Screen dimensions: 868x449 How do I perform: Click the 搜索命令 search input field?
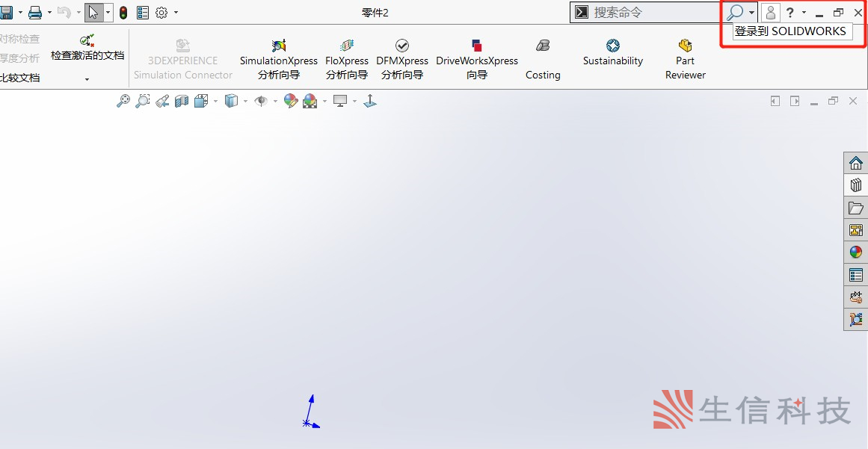click(x=655, y=12)
